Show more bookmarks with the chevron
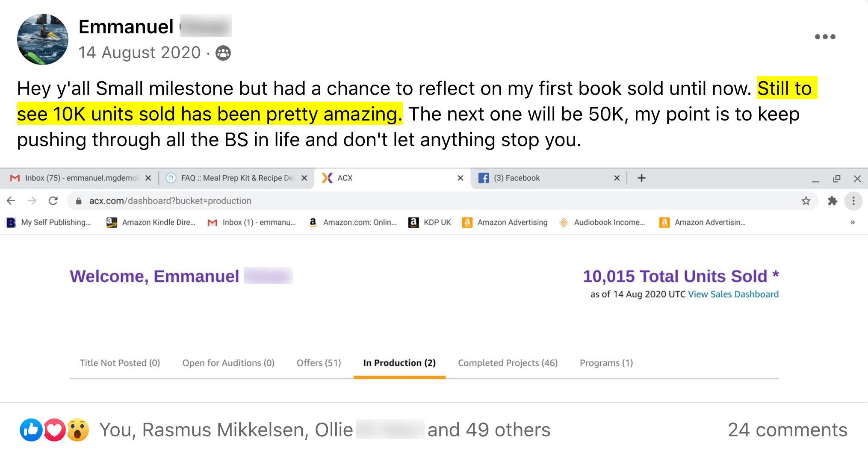Image resolution: width=868 pixels, height=456 pixels. click(x=853, y=222)
